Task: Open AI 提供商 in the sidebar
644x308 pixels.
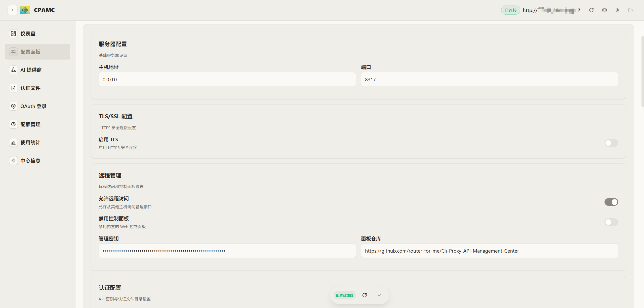Action: pos(37,70)
